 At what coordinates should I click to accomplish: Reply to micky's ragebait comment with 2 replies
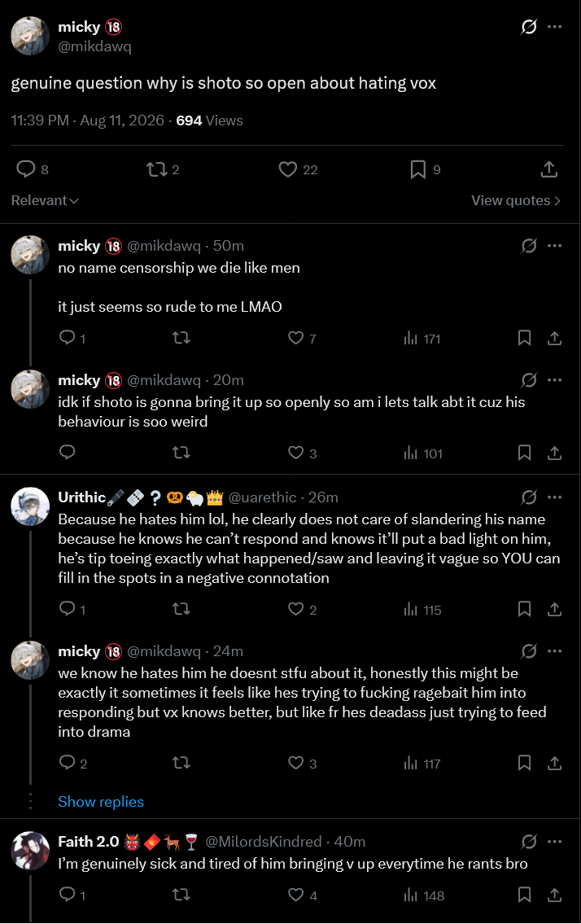(x=73, y=763)
